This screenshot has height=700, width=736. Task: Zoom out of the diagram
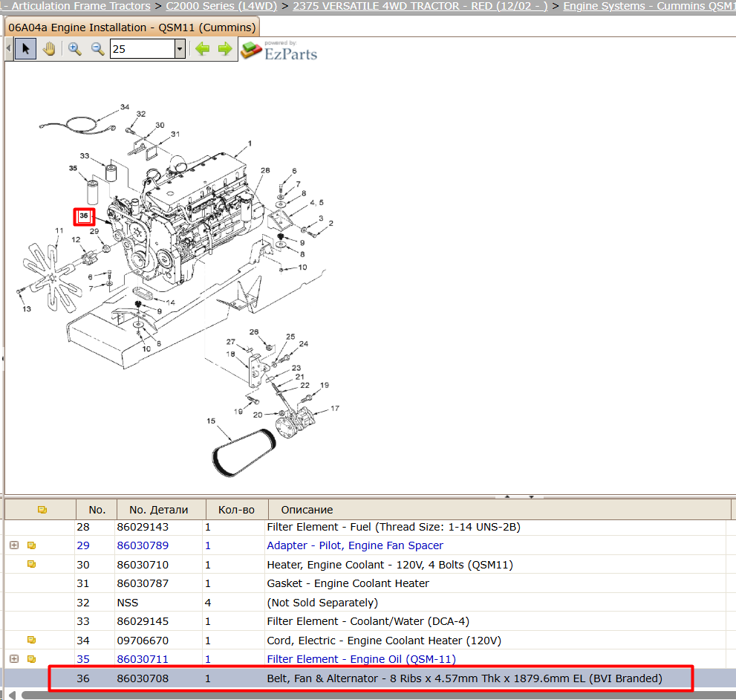(97, 49)
